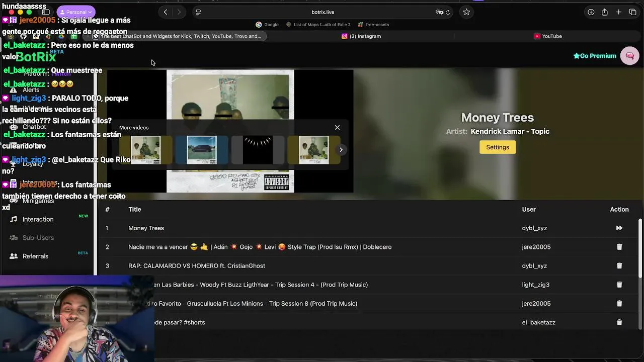Image resolution: width=644 pixels, height=362 pixels.
Task: Click the music note Interaction icon
Action: (14, 219)
